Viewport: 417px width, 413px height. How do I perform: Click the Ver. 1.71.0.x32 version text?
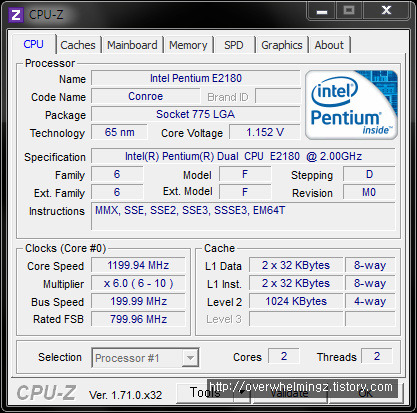(125, 395)
